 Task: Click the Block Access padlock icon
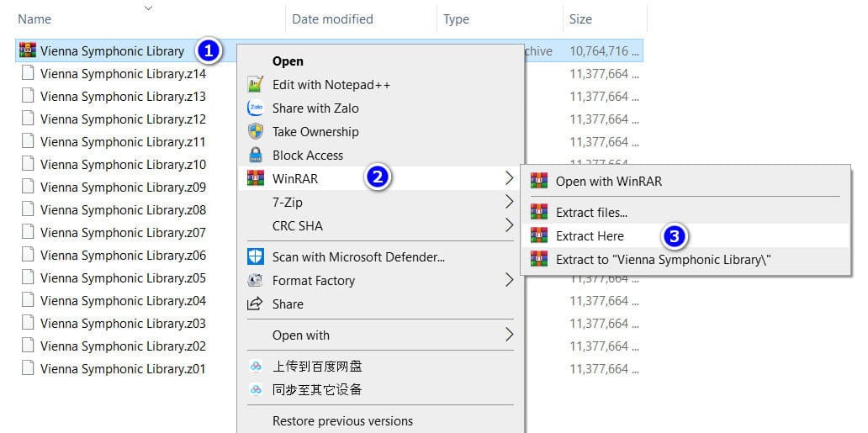click(x=255, y=155)
